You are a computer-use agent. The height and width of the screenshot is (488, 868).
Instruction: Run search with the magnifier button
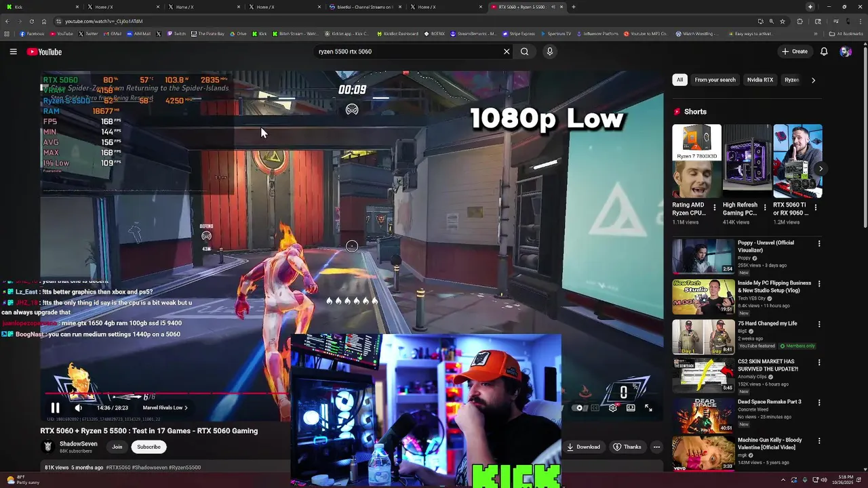(x=524, y=52)
